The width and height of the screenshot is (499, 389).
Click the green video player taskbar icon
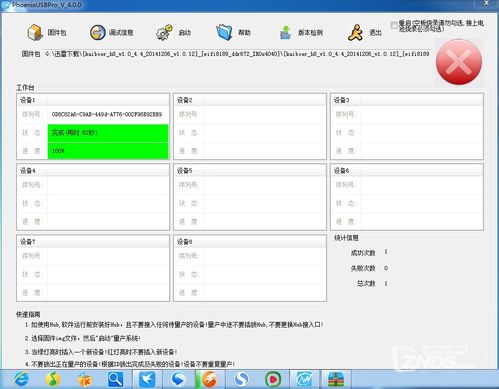tap(273, 379)
